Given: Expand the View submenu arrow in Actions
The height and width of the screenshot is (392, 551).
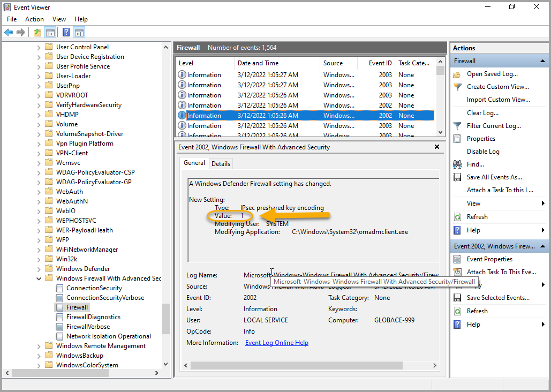Looking at the screenshot, I should 542,203.
